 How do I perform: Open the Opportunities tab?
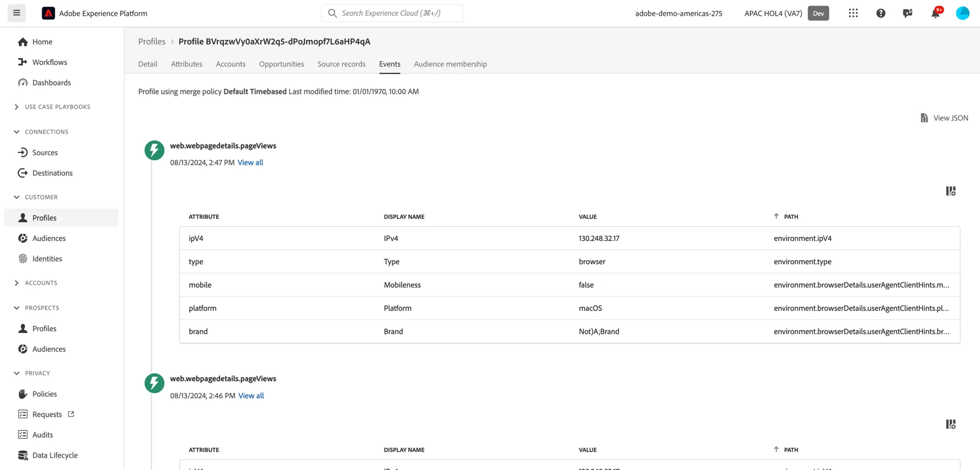pos(282,64)
